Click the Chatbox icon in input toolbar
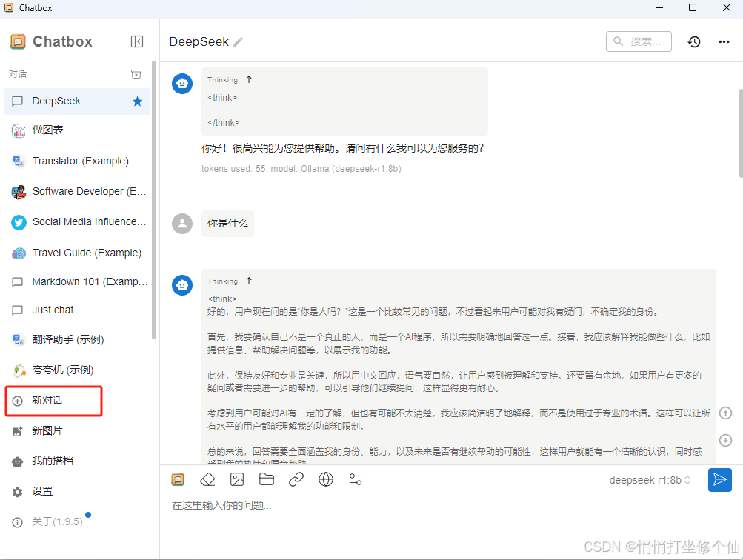 (178, 480)
